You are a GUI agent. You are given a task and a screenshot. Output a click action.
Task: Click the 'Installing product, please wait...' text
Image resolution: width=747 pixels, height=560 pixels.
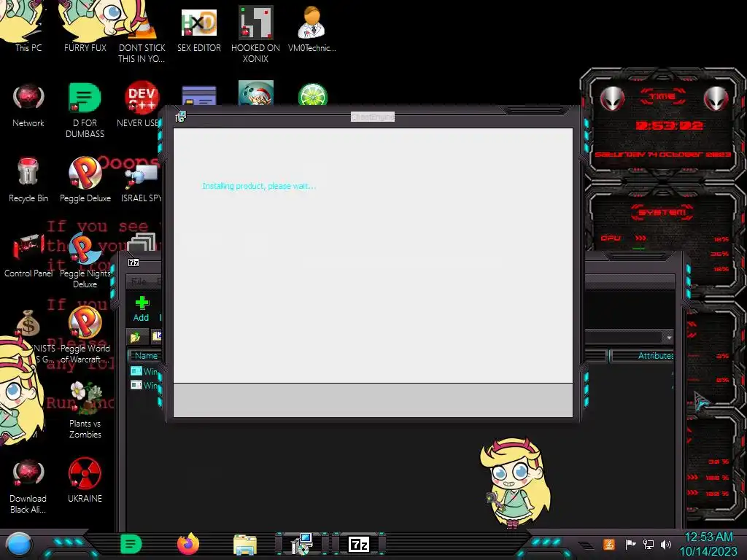pos(259,186)
